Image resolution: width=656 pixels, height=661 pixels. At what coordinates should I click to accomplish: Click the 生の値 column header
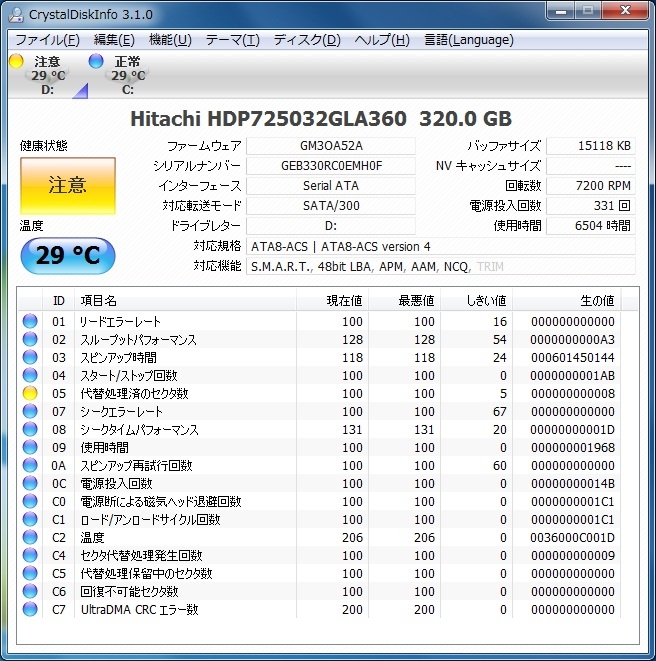click(597, 301)
